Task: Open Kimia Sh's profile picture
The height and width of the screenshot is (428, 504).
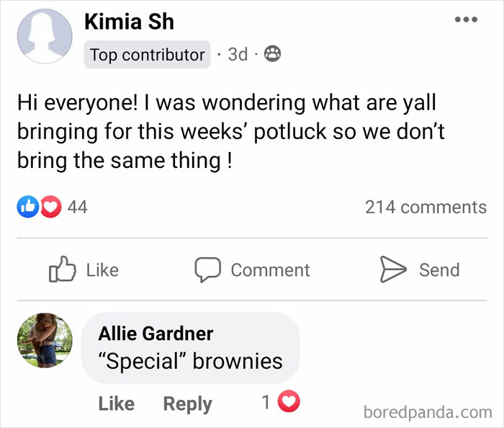Action: point(45,38)
